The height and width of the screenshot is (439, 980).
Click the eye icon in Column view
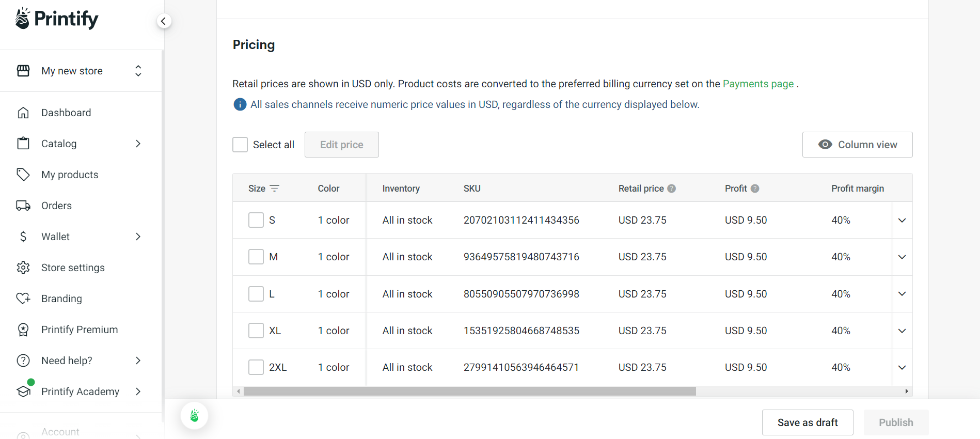click(825, 145)
